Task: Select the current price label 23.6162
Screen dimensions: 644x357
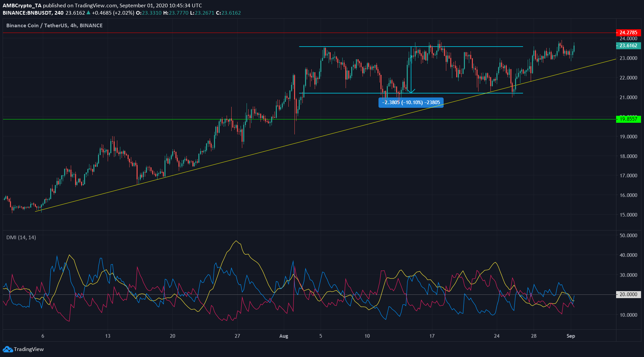Action: pyautogui.click(x=628, y=46)
